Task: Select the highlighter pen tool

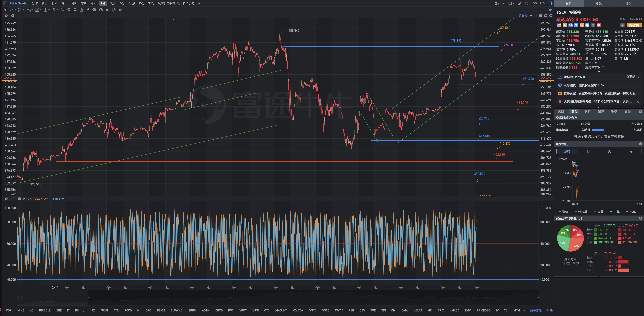Action: [x=88, y=10]
